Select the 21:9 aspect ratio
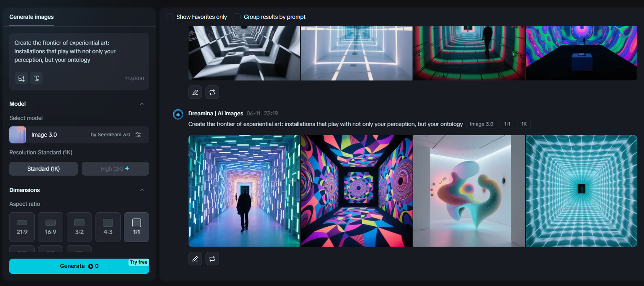Screen dimensions: 644x286 [22, 227]
